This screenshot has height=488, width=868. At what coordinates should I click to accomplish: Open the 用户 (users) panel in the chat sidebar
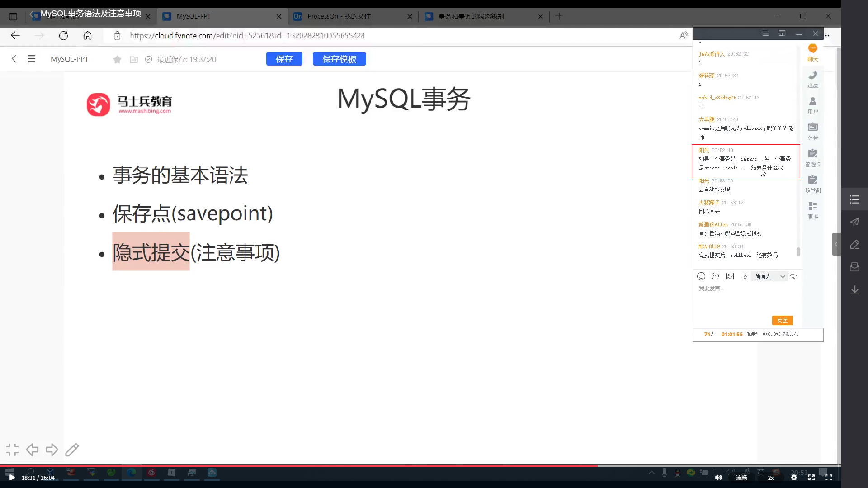(812, 105)
